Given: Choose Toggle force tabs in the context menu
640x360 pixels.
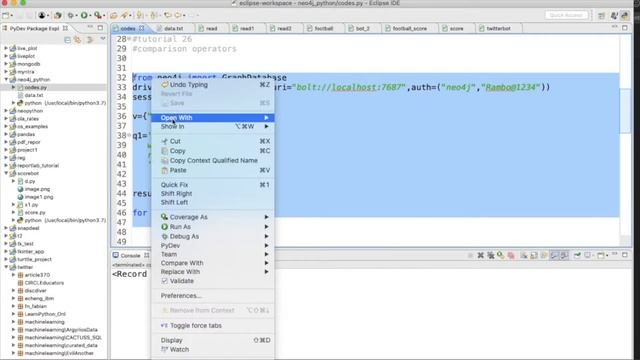Looking at the screenshot, I should pyautogui.click(x=213, y=326).
